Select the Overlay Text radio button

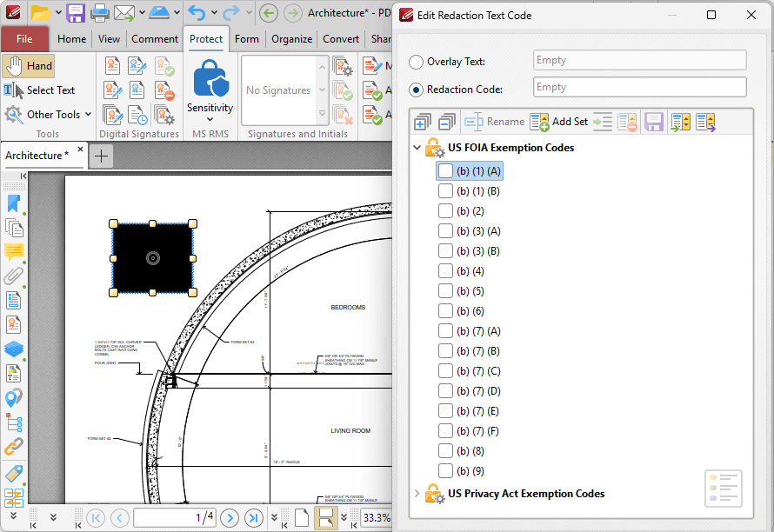point(417,62)
